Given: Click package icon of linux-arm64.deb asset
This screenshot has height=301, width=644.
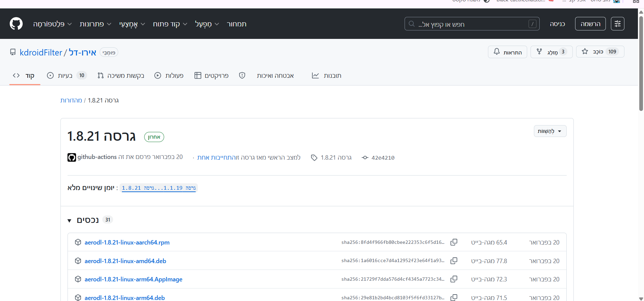Looking at the screenshot, I should pyautogui.click(x=78, y=298).
